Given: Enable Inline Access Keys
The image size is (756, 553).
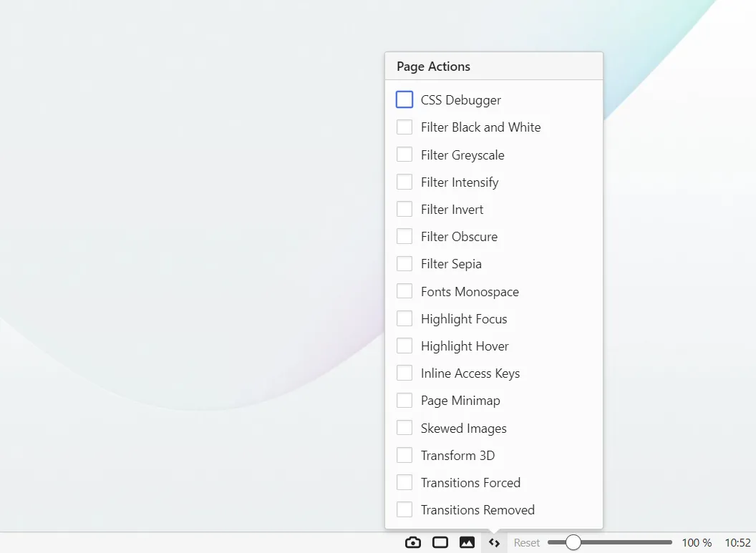Looking at the screenshot, I should (404, 373).
